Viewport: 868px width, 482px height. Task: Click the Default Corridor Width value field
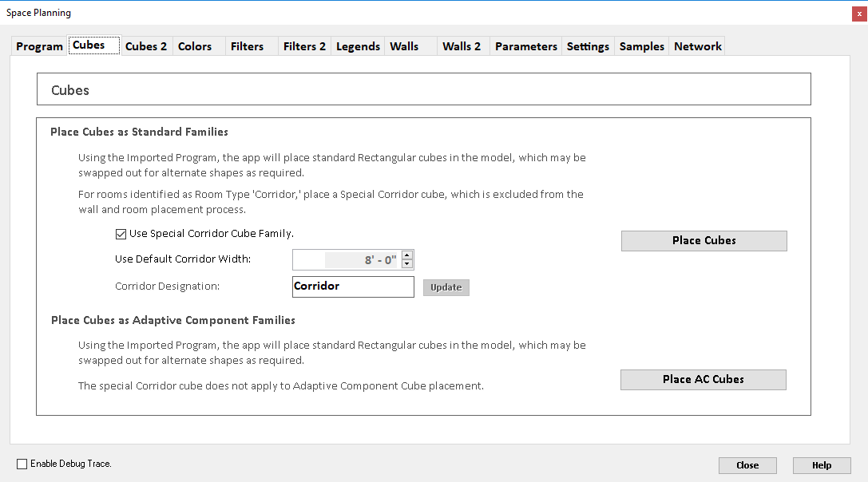click(x=347, y=260)
